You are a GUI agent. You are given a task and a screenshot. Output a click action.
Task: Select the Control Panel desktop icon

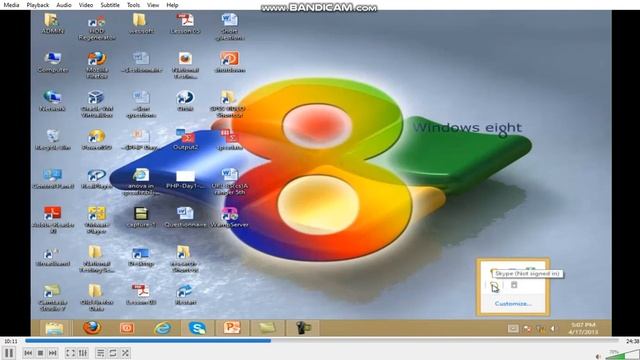53,178
